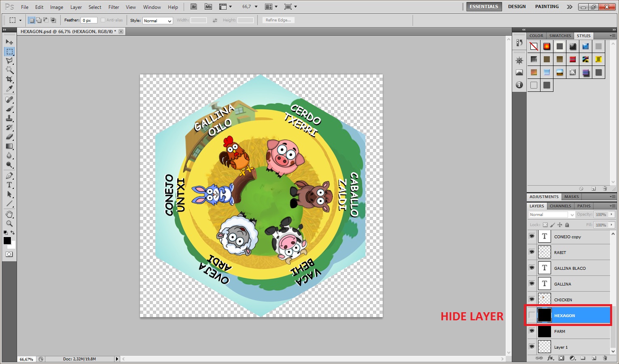Create a new layer group
619x364 pixels.
[583, 358]
